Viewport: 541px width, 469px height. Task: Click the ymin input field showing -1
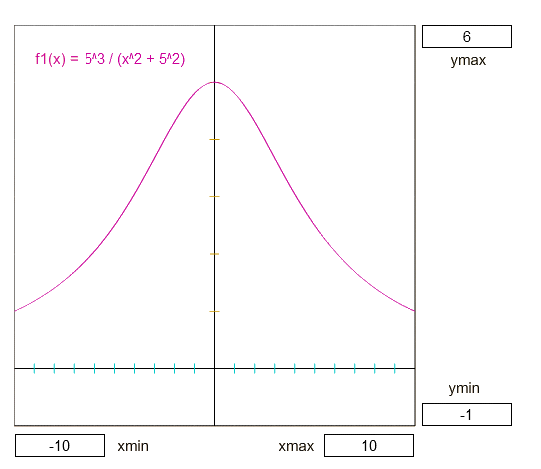pyautogui.click(x=467, y=414)
